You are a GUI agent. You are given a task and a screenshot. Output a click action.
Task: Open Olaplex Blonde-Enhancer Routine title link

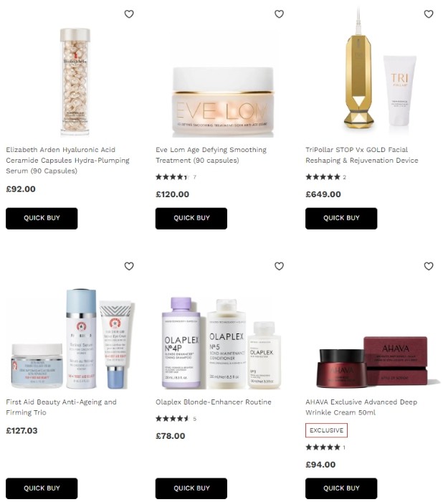[214, 402]
